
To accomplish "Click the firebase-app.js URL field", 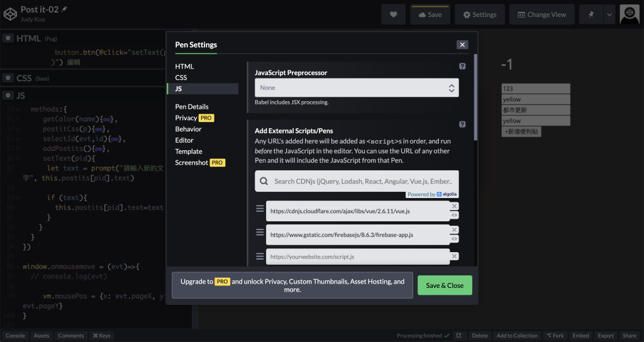I will 357,235.
